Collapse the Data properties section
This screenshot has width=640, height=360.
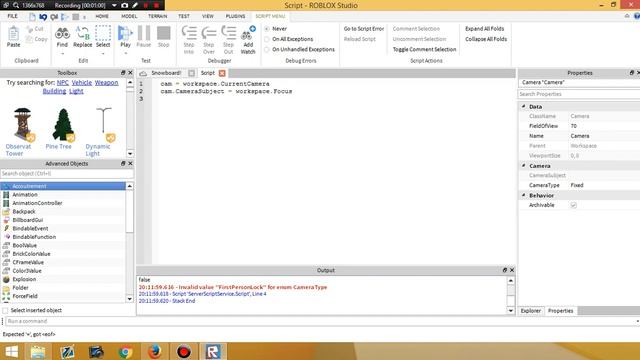(524, 107)
